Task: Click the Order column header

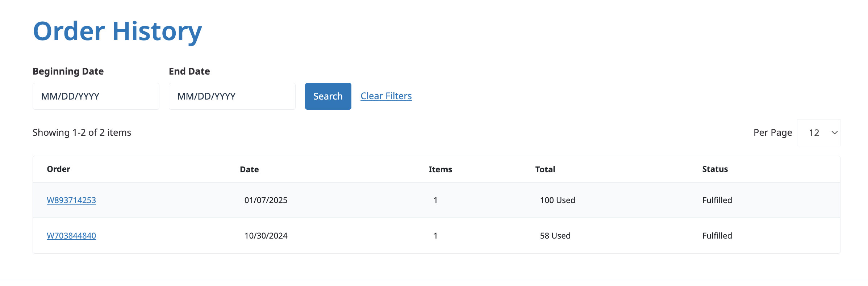Action: (x=59, y=169)
